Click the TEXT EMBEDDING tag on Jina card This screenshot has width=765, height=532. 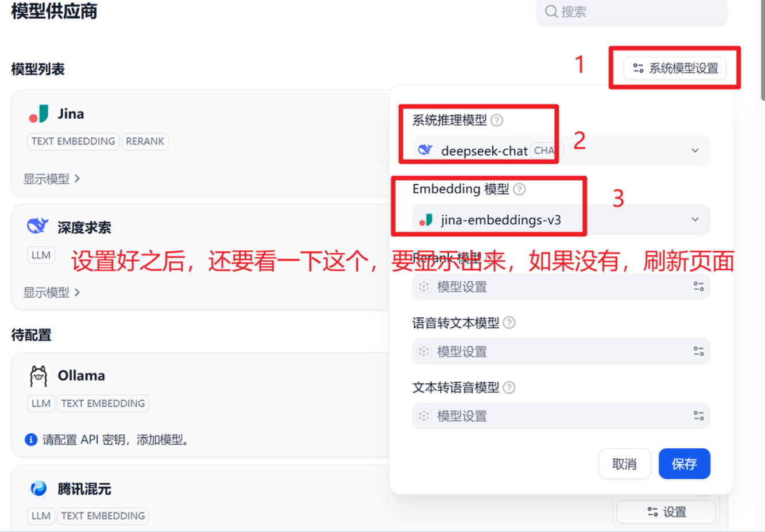[73, 141]
